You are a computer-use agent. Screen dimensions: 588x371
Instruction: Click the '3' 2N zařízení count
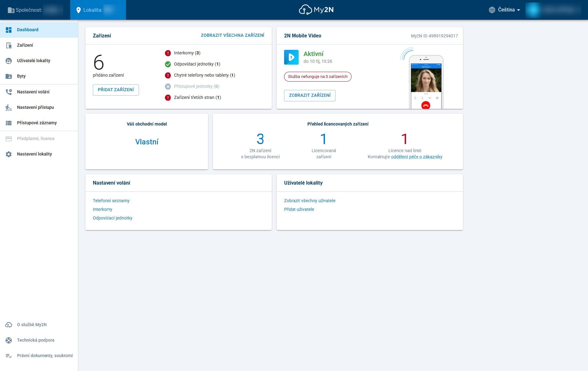pyautogui.click(x=260, y=139)
